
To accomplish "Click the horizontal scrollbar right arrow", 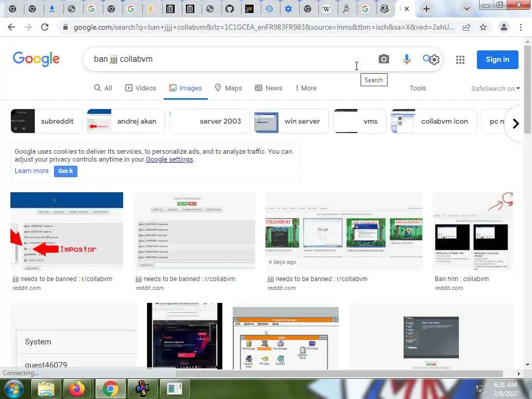I will pos(518,374).
